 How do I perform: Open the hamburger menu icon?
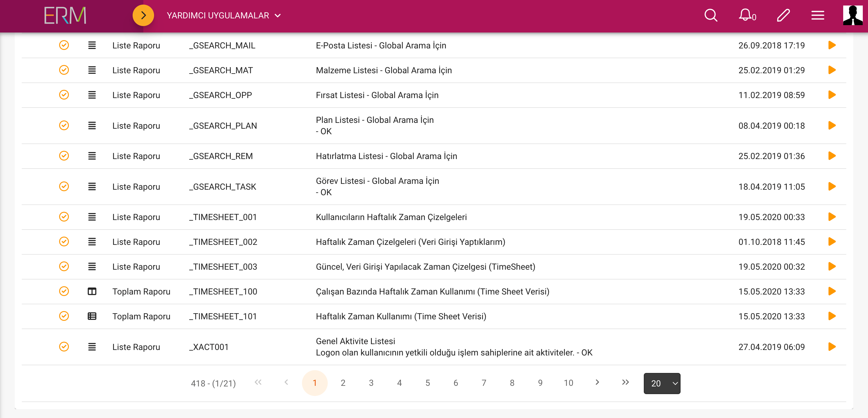click(x=817, y=16)
